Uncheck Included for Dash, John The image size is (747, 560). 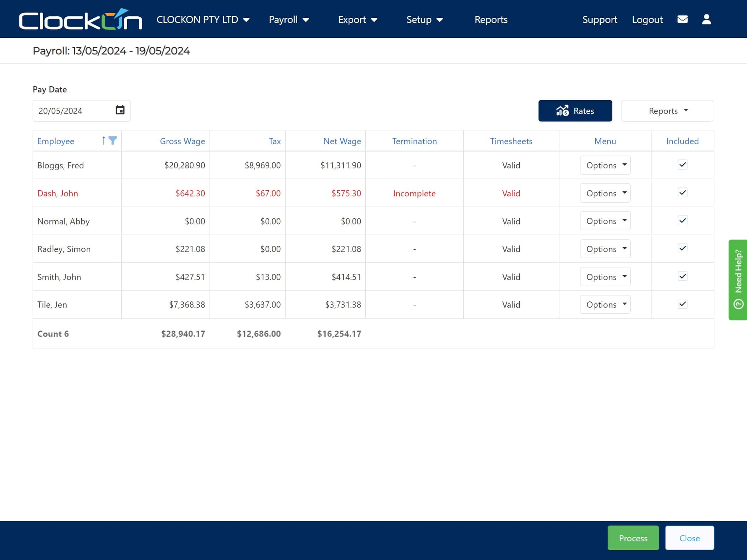click(x=682, y=193)
